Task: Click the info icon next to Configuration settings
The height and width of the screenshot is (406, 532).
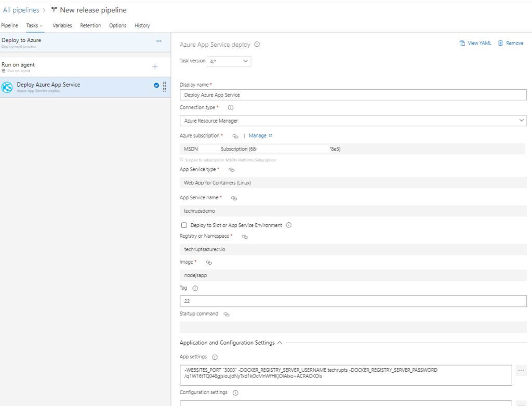Action: pos(235,393)
